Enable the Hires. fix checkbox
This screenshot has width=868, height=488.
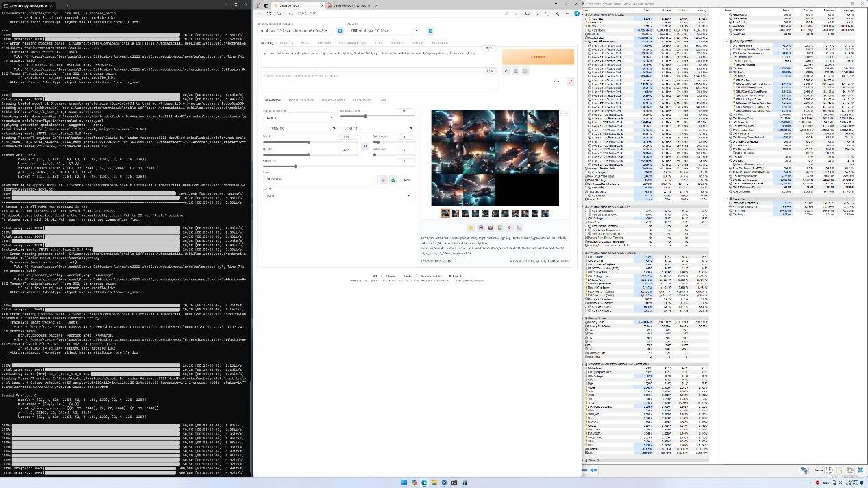pos(267,128)
